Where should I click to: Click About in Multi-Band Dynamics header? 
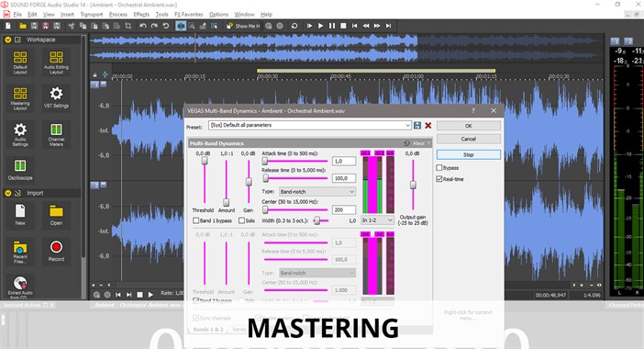(418, 143)
